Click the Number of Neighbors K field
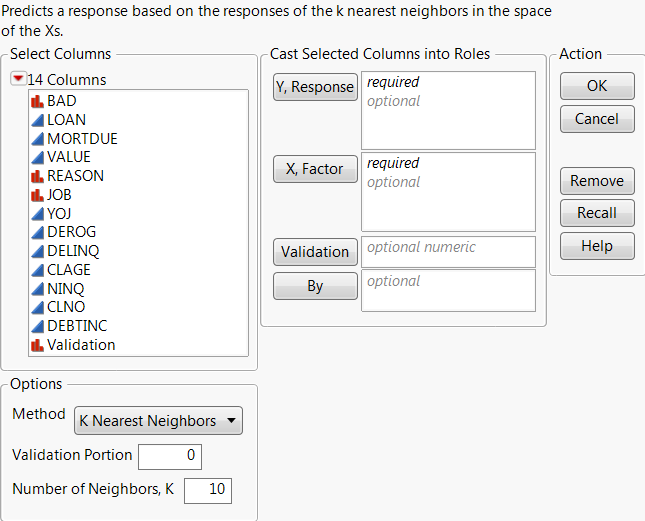Image resolution: width=645 pixels, height=521 pixels. (x=207, y=490)
